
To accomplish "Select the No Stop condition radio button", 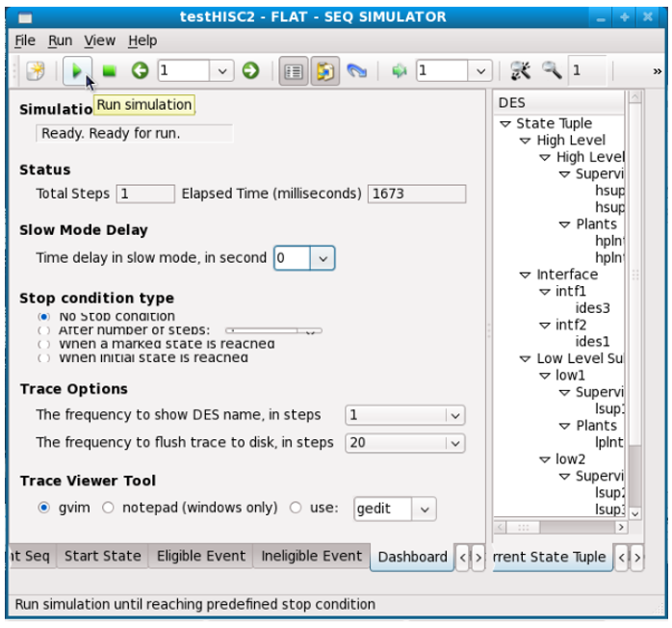I will tap(44, 316).
